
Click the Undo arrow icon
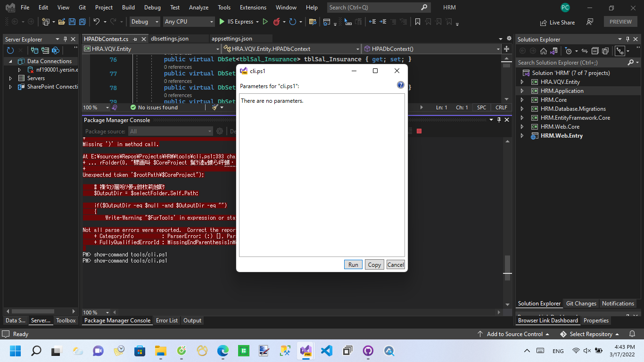click(96, 22)
